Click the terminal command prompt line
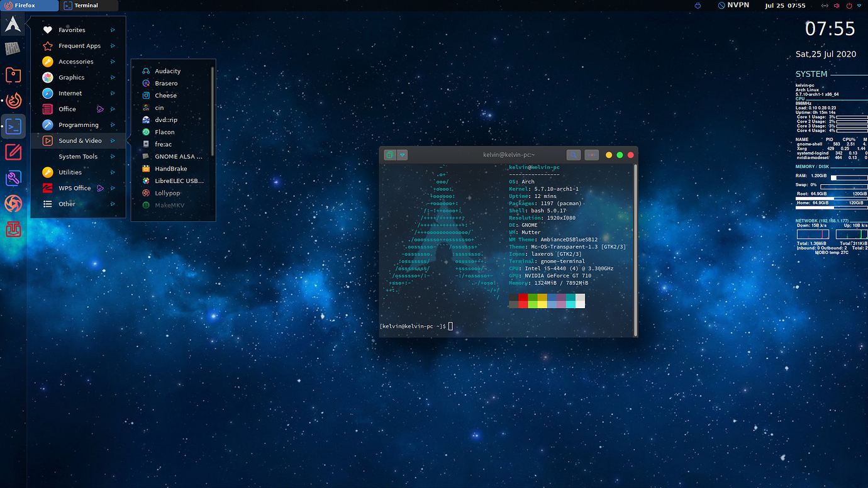The height and width of the screenshot is (488, 868). 415,326
